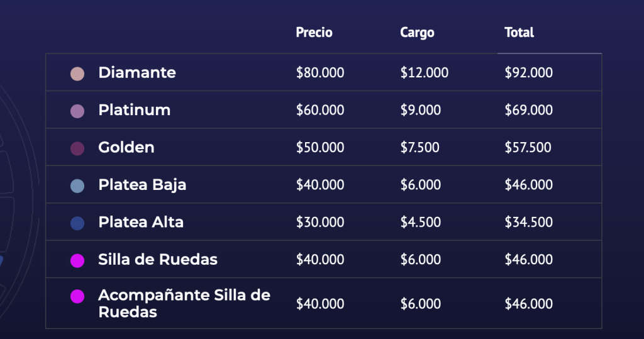Select the Platinum color swatch
Viewport: 644px width, 339px height.
[x=77, y=111]
